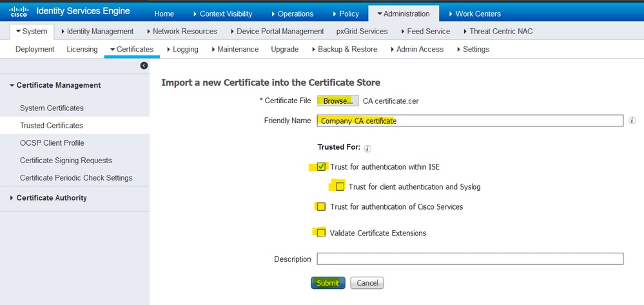This screenshot has height=305, width=644.
Task: Enable Trust for authentication of Cisco Services
Action: 321,206
